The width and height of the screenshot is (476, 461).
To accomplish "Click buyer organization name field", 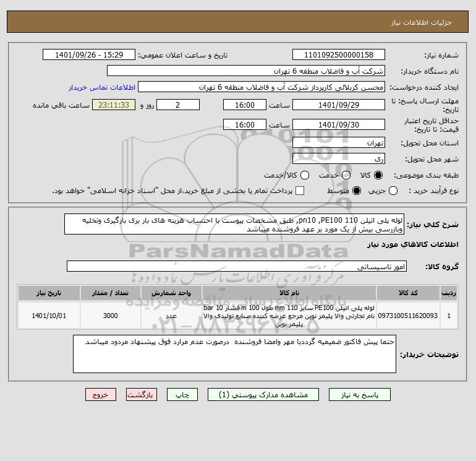I will [x=246, y=71].
